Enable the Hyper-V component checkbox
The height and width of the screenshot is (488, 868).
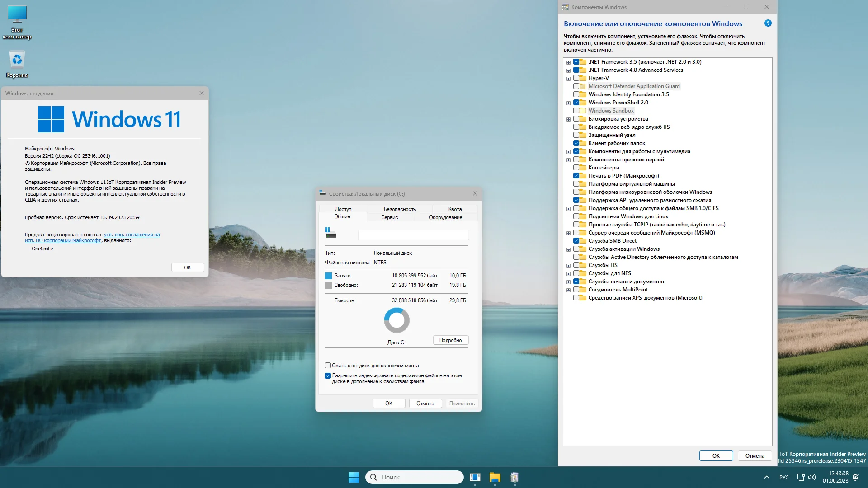pos(576,78)
